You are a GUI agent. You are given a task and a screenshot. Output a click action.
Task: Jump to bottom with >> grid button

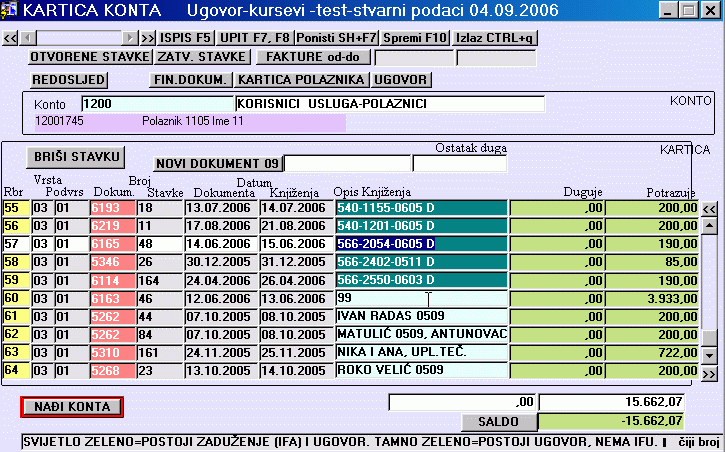pos(709,373)
